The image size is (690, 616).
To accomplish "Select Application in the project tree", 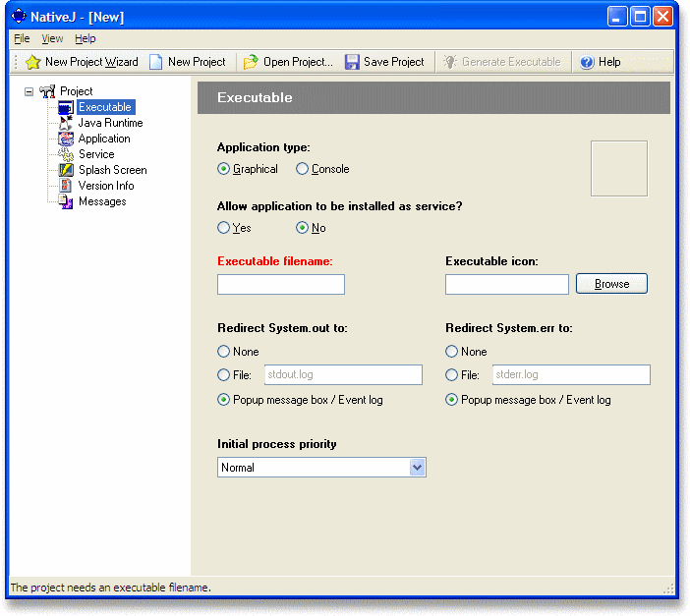I will click(x=104, y=139).
